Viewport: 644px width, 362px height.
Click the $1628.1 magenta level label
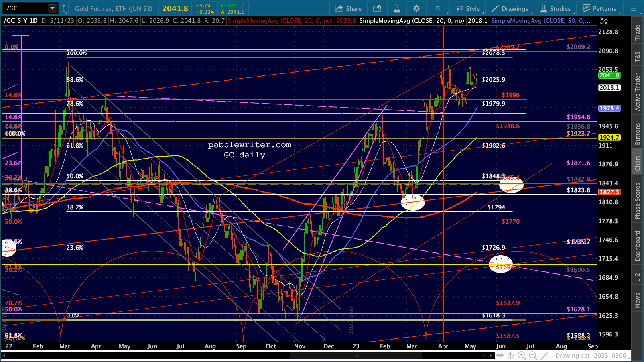click(x=579, y=309)
